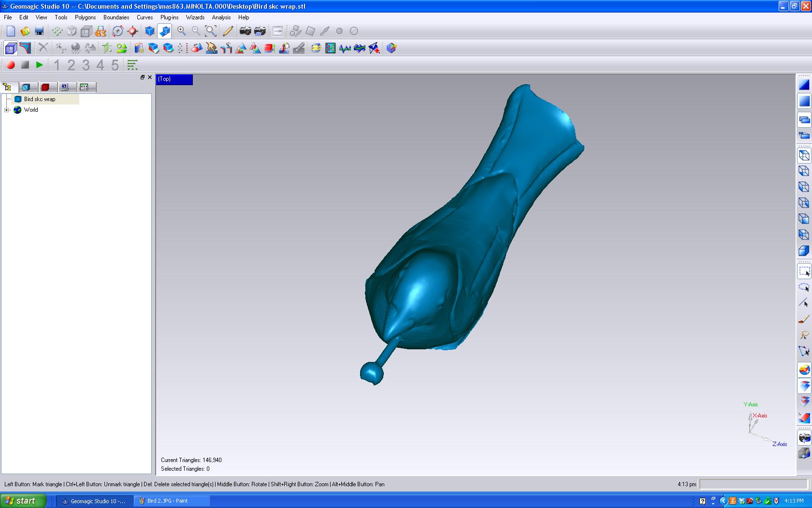
Task: Expand the World tree node
Action: 7,110
